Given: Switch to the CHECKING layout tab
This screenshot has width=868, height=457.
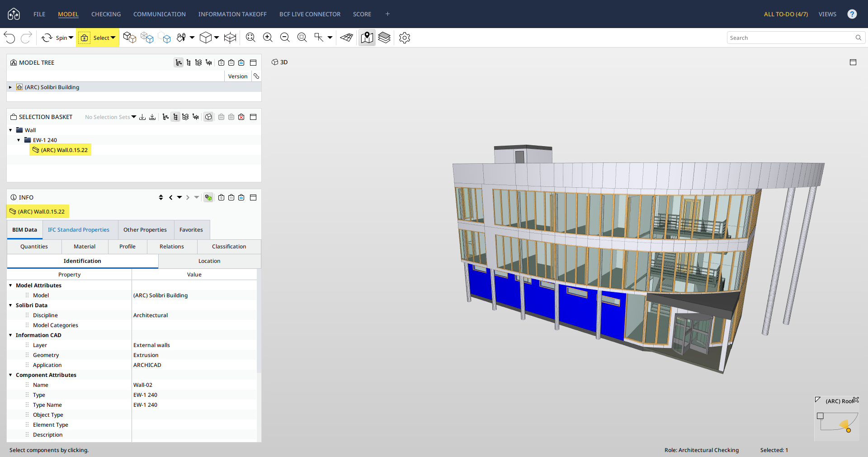Looking at the screenshot, I should pyautogui.click(x=106, y=14).
